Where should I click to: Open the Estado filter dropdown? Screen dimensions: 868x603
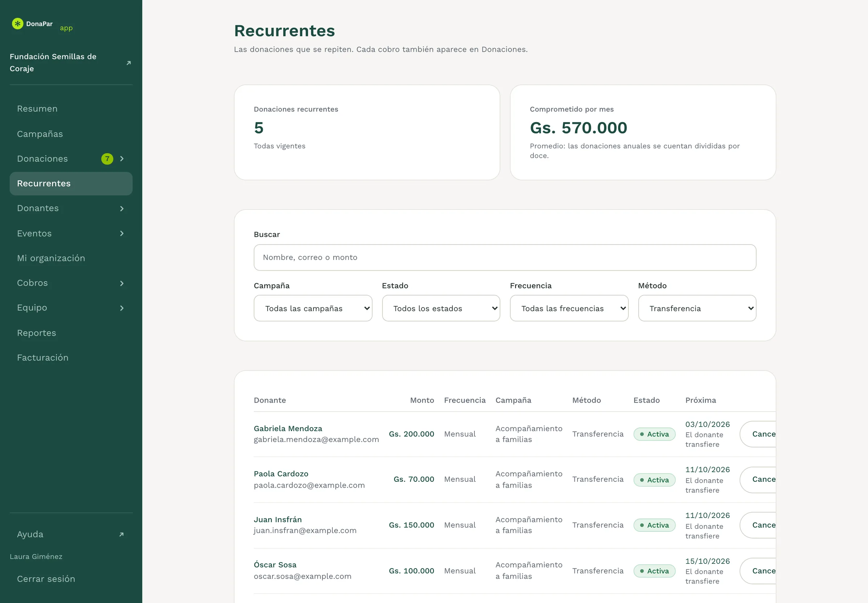point(441,308)
